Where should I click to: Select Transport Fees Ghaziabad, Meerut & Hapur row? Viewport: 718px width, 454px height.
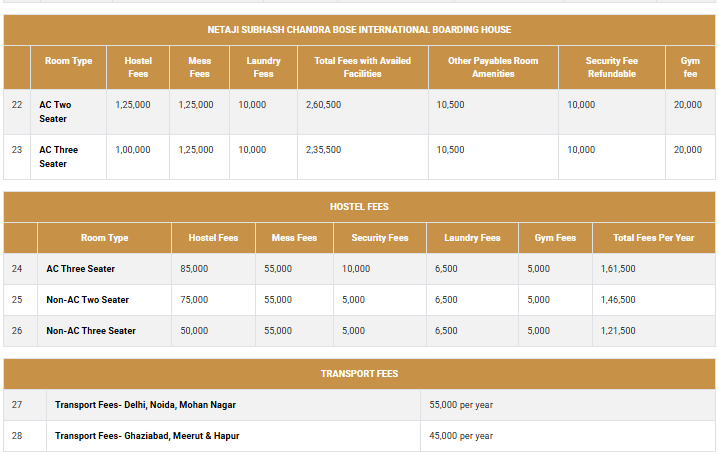147,436
